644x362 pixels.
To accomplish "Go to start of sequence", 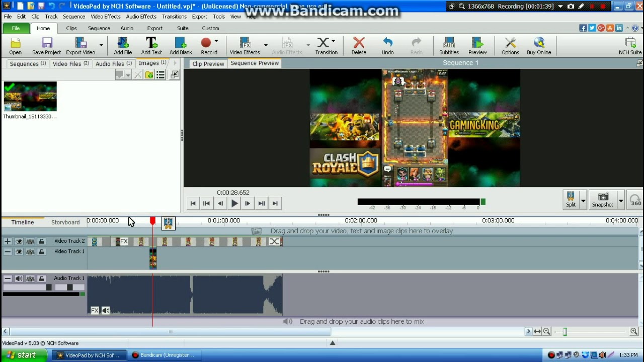I will coord(193,203).
